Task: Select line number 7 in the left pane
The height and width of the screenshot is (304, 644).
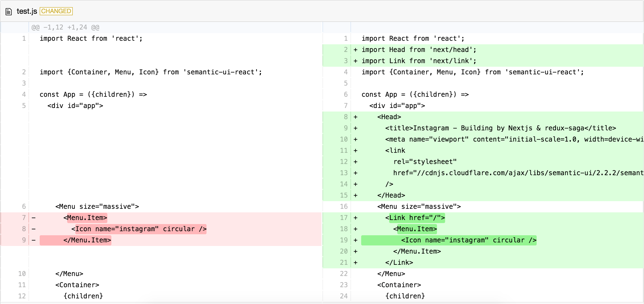Action: click(23, 218)
